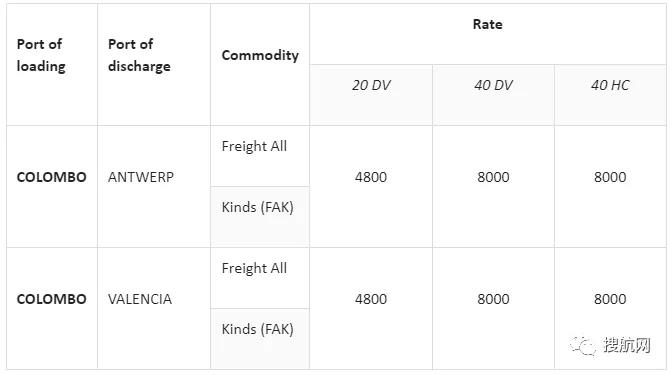
Task: Click Kinds (FAK) in the Valencia row
Action: 258,330
